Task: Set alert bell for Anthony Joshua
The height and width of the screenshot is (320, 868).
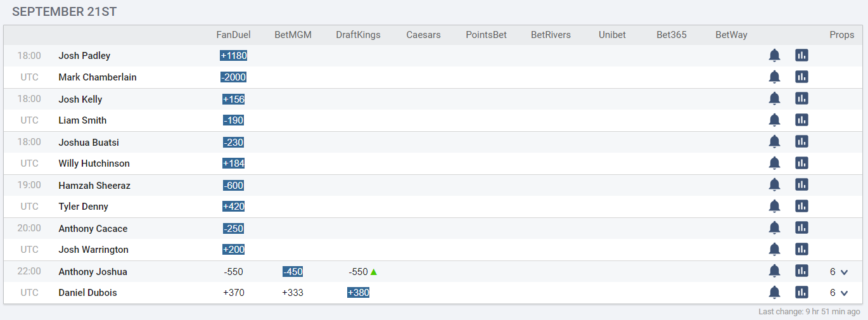Action: tap(774, 271)
